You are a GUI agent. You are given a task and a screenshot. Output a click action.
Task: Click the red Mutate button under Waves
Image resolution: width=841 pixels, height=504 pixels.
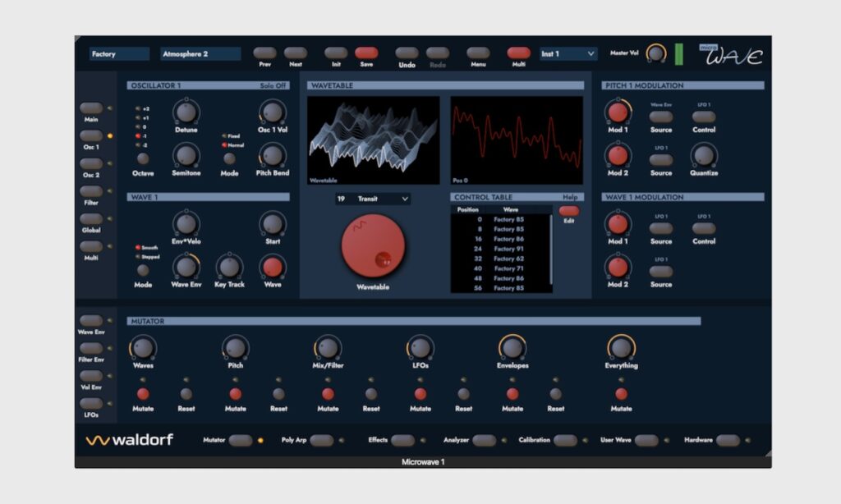click(143, 394)
